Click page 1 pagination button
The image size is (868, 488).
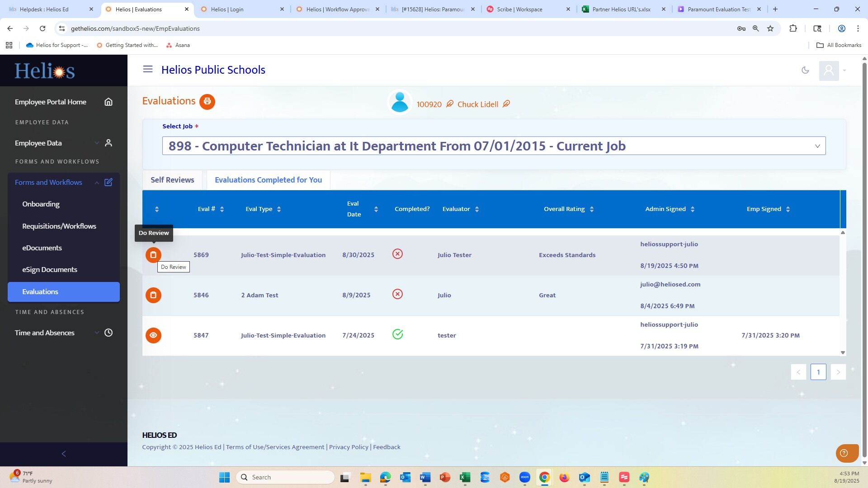pyautogui.click(x=818, y=372)
